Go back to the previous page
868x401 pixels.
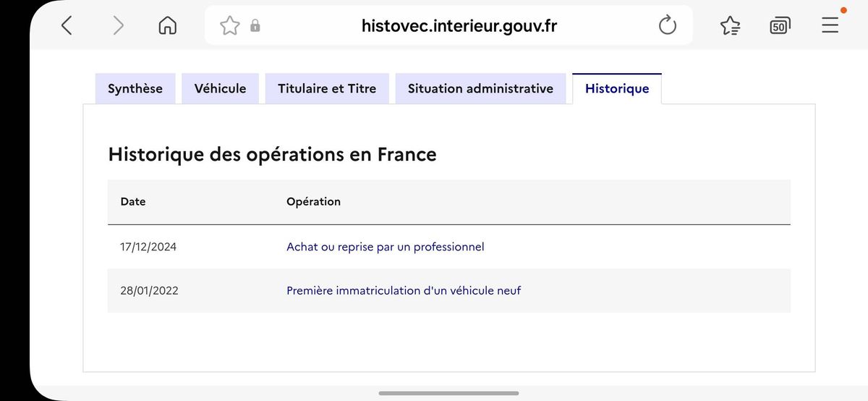coord(67,26)
